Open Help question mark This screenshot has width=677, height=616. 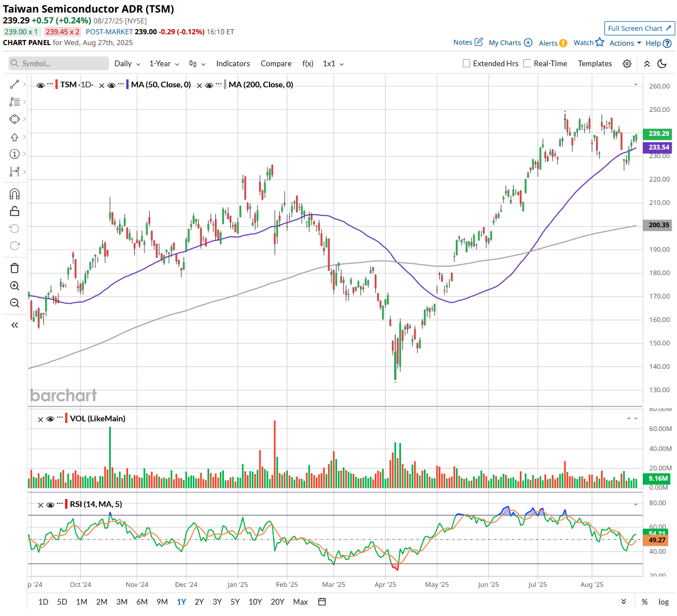667,43
